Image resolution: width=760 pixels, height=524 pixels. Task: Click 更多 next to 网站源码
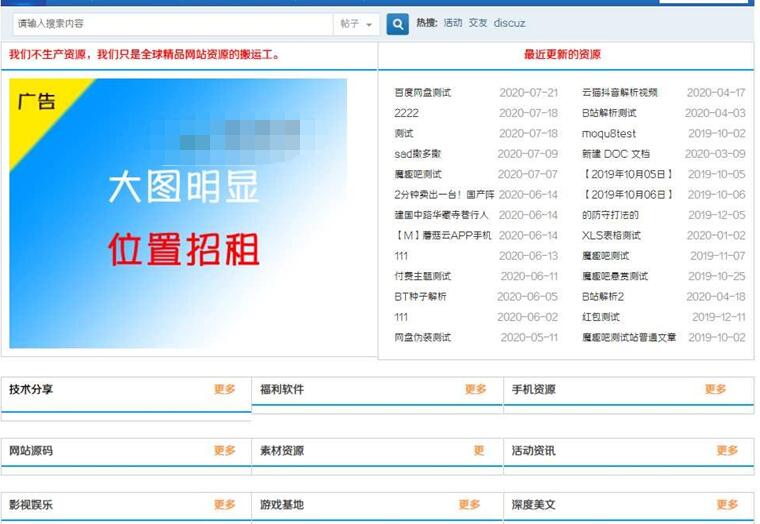(224, 451)
